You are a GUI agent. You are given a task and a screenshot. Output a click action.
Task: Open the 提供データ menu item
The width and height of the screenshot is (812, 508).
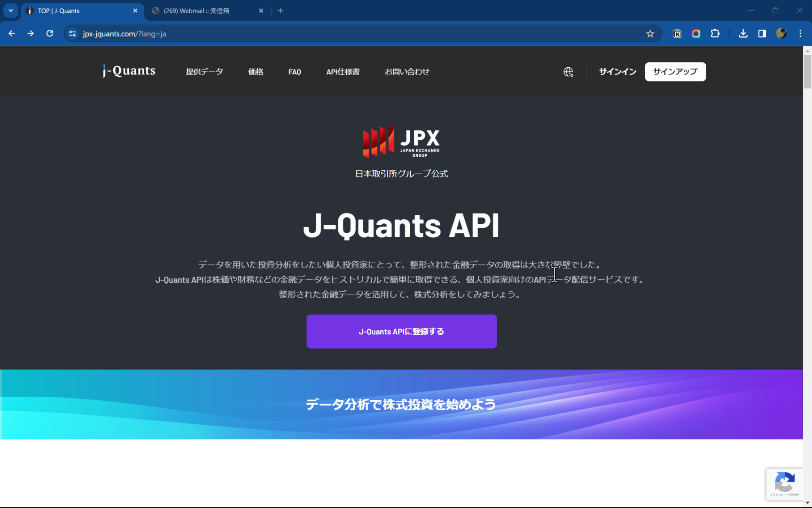pyautogui.click(x=204, y=71)
